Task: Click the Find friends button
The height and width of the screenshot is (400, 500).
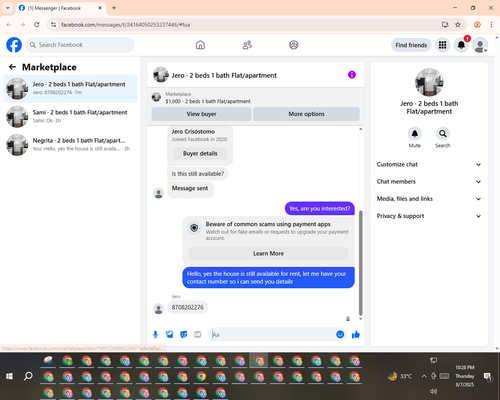Action: pyautogui.click(x=411, y=45)
